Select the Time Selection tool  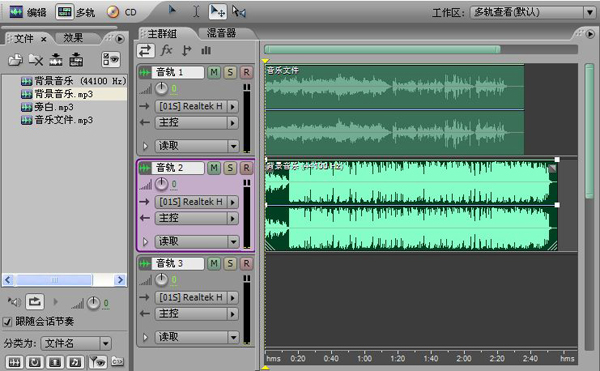click(196, 11)
